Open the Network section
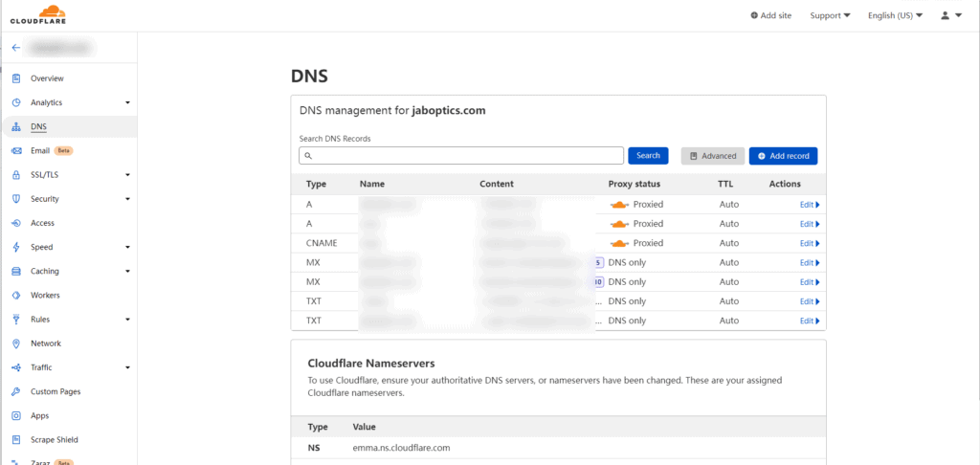This screenshot has width=980, height=465. [46, 343]
